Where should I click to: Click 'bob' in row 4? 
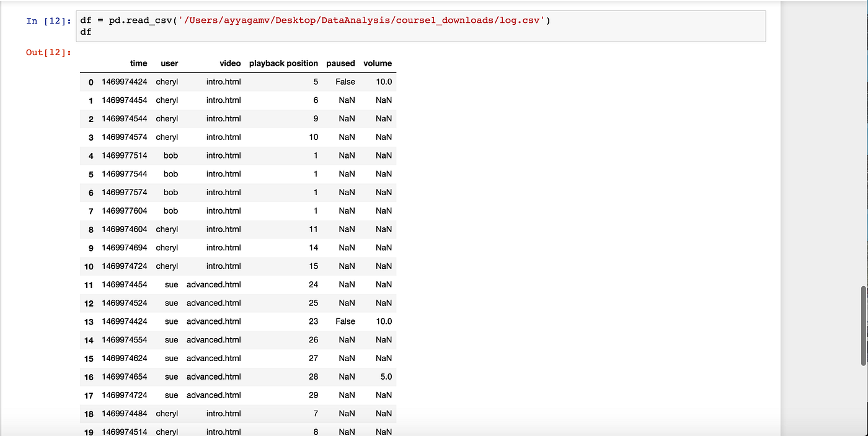coord(170,155)
